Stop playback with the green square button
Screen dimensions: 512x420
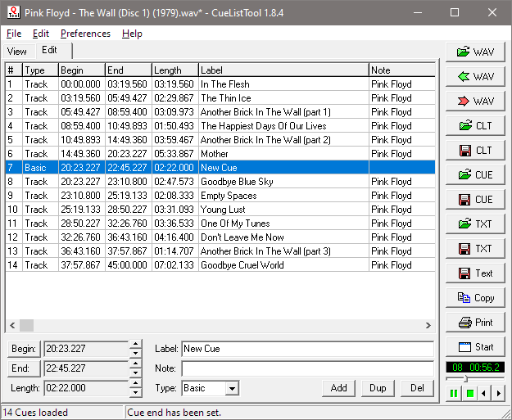(x=470, y=394)
